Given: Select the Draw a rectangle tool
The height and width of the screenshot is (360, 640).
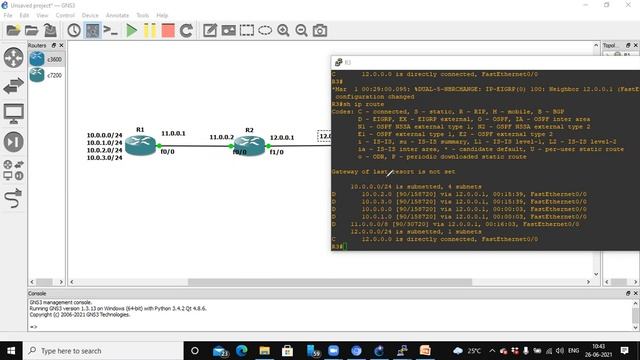Looking at the screenshot, I should (x=247, y=31).
